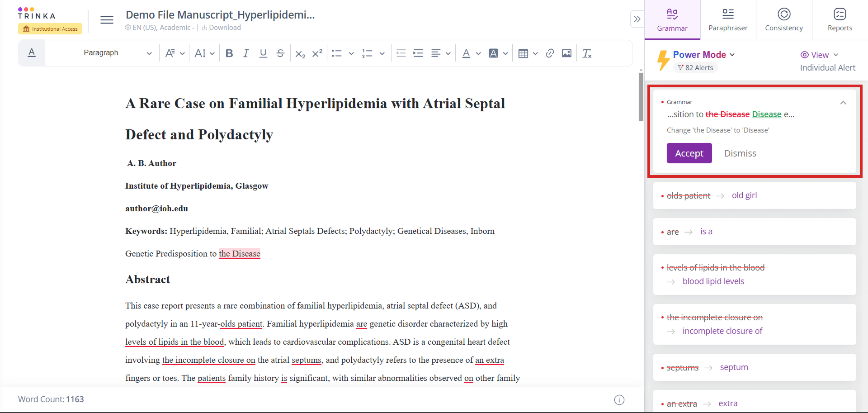
Task: Click the underlined 'olds patient' phrase
Action: point(241,324)
